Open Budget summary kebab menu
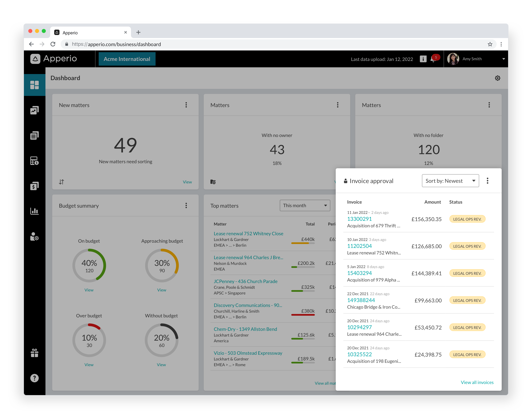This screenshot has height=419, width=532. (x=186, y=206)
